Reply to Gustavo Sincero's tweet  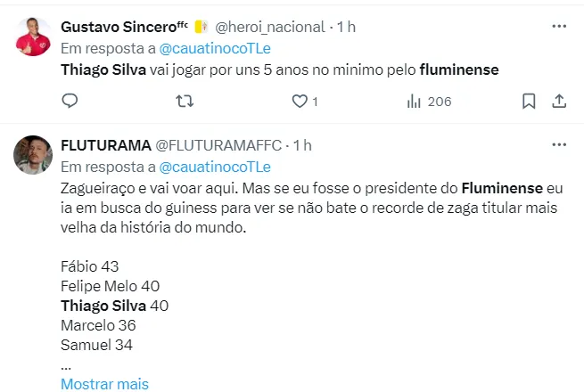[x=70, y=102]
